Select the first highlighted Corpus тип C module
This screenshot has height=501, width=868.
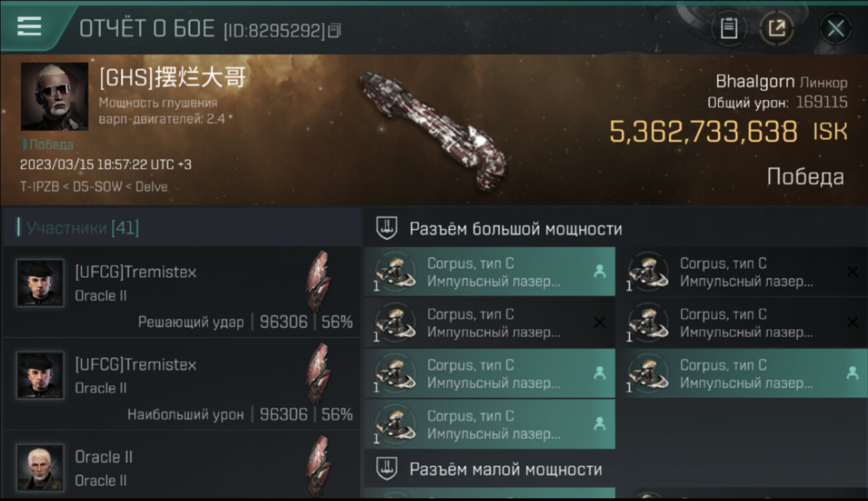click(489, 272)
